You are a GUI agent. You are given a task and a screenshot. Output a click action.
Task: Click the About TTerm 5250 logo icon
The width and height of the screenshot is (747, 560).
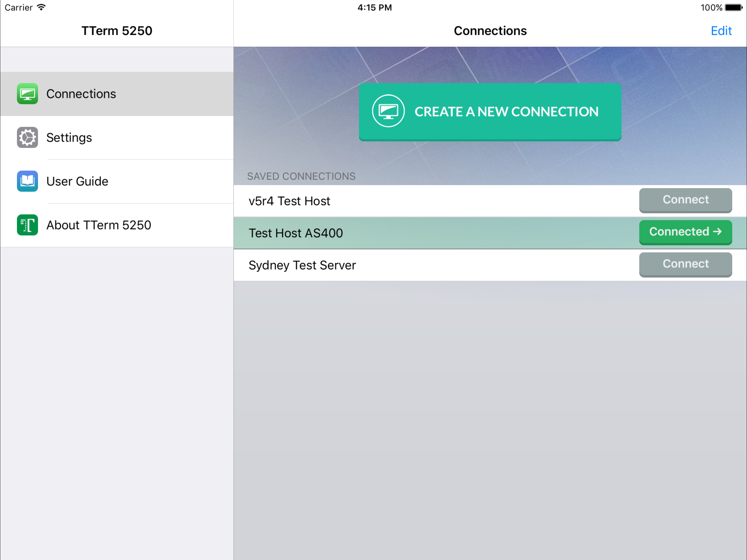(x=27, y=225)
